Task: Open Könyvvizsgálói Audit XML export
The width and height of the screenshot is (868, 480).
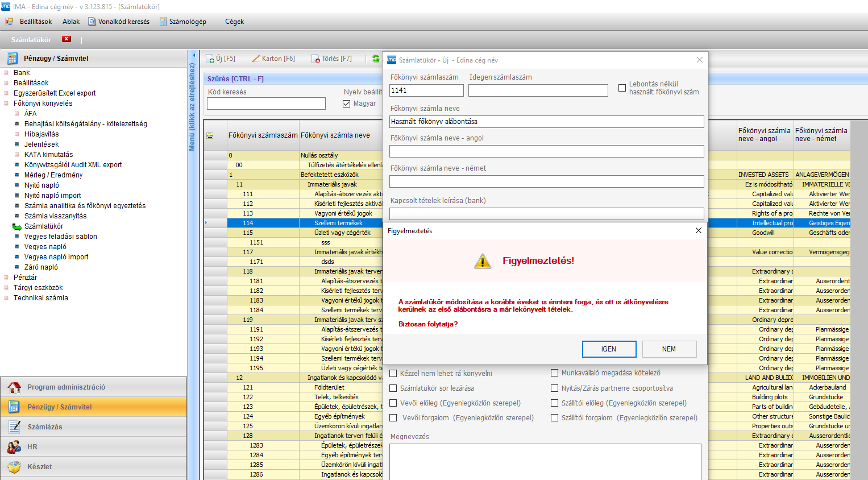Action: 73,165
